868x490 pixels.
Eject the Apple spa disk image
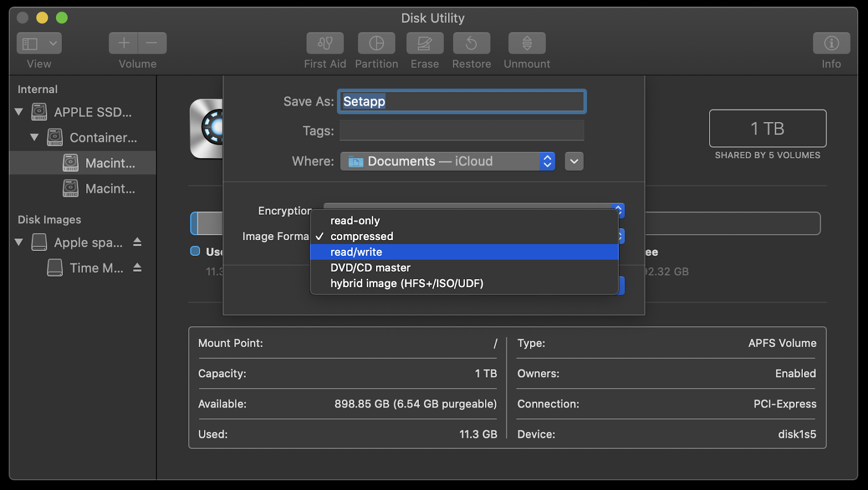point(136,242)
